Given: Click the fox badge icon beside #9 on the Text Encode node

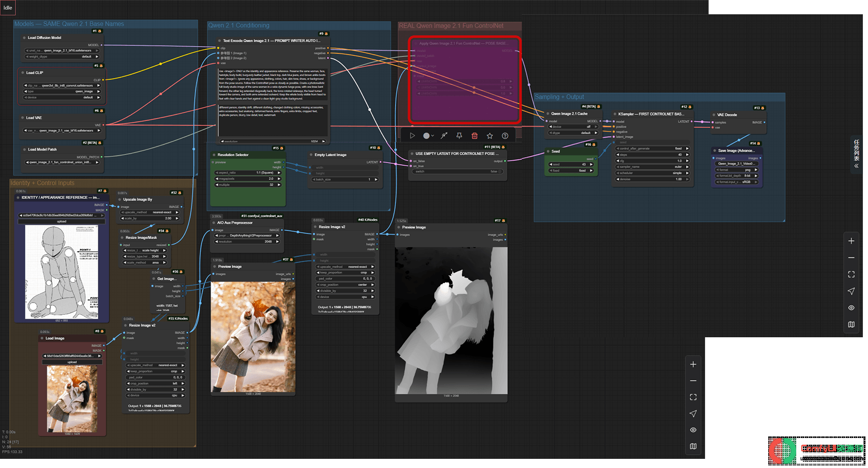Looking at the screenshot, I should pyautogui.click(x=326, y=34).
